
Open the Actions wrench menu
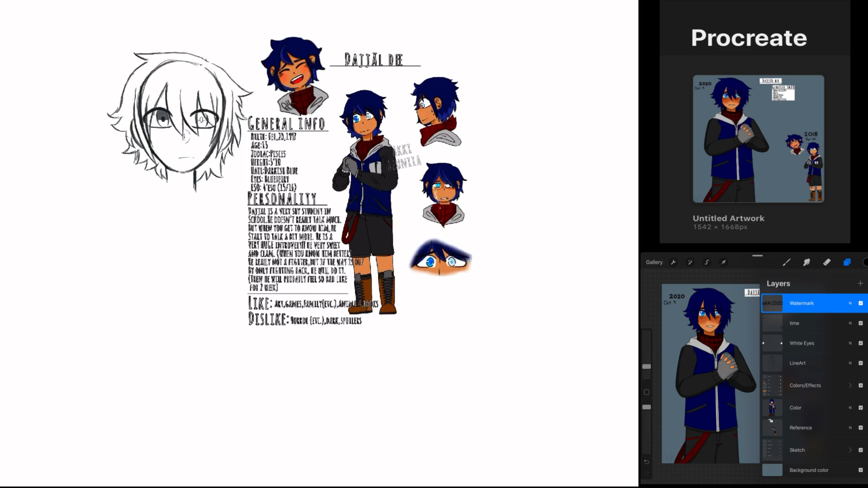pos(674,262)
